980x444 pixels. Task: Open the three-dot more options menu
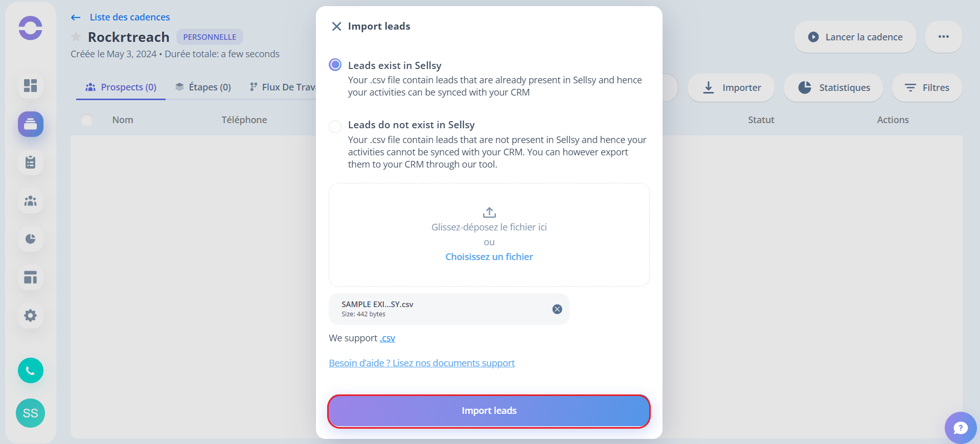click(x=944, y=37)
